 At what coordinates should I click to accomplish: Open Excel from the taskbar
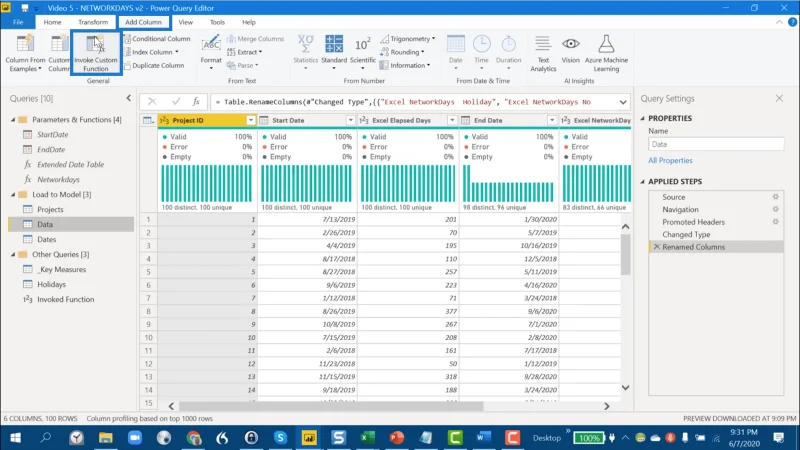point(367,437)
